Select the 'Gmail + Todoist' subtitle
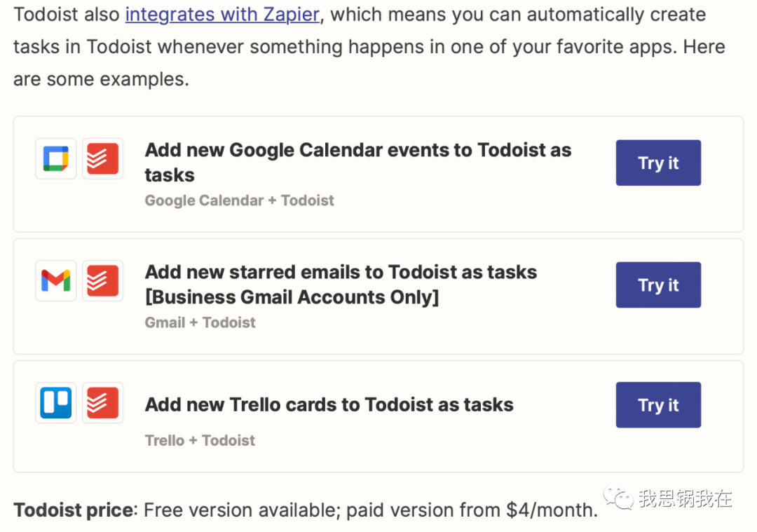This screenshot has width=757, height=532. pyautogui.click(x=200, y=322)
